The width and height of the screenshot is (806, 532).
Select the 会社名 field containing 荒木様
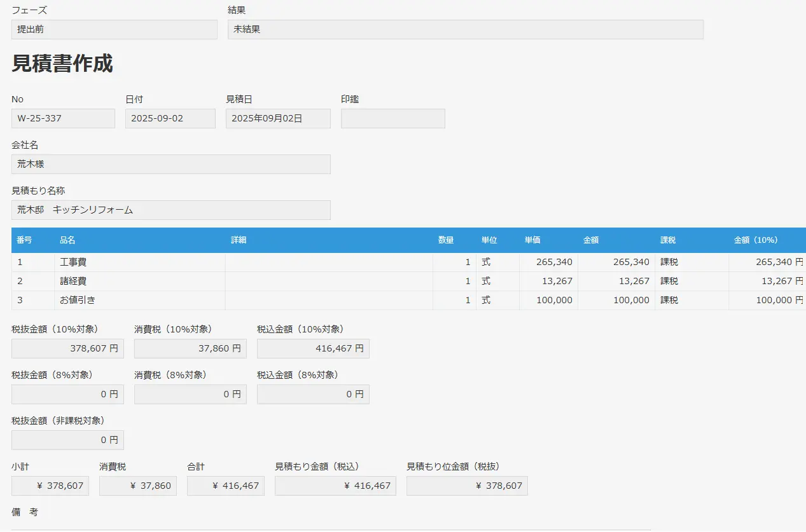[170, 164]
